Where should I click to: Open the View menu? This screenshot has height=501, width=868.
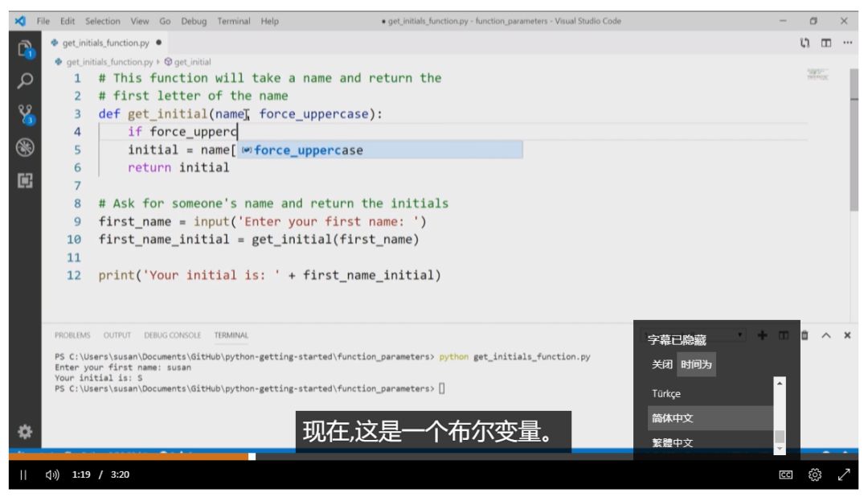(140, 21)
